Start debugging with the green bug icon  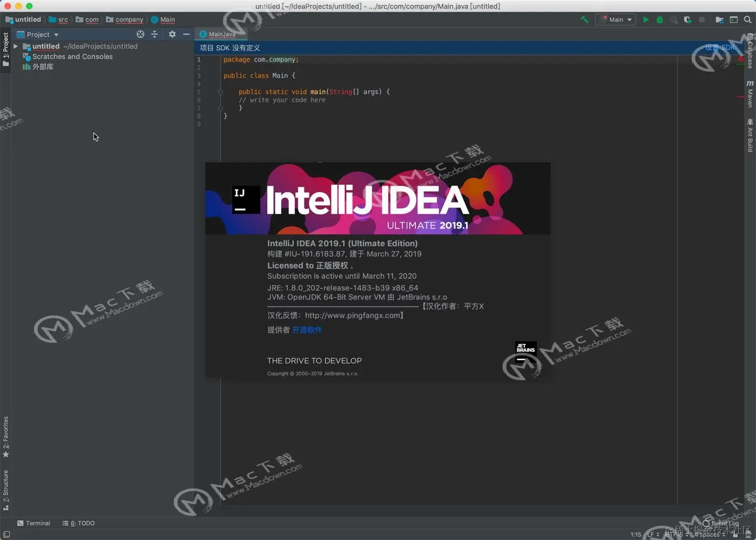tap(659, 19)
